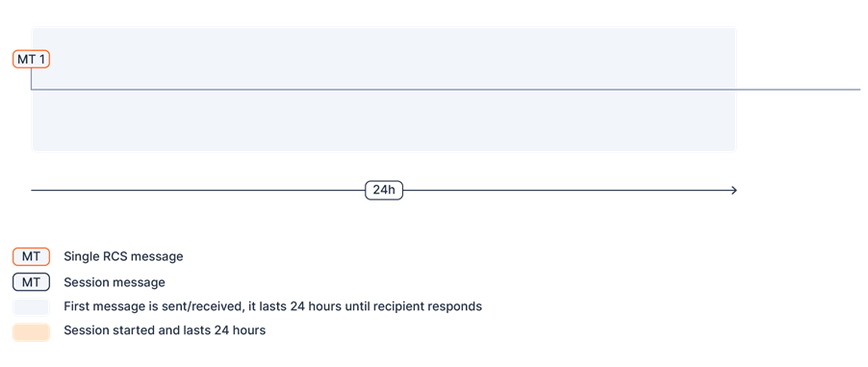Click "First message is sent/received" legend description
The image size is (868, 367).
[x=273, y=306]
